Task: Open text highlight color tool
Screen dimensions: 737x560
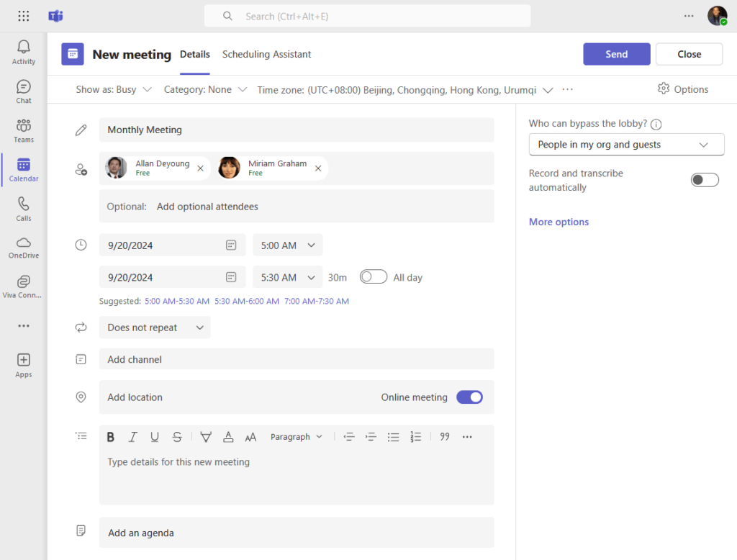Action: click(206, 437)
